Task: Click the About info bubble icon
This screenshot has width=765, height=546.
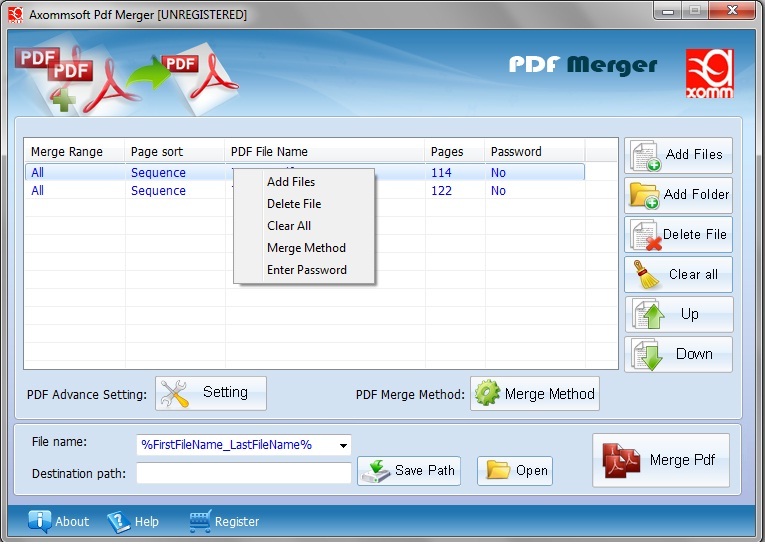Action: (x=39, y=522)
